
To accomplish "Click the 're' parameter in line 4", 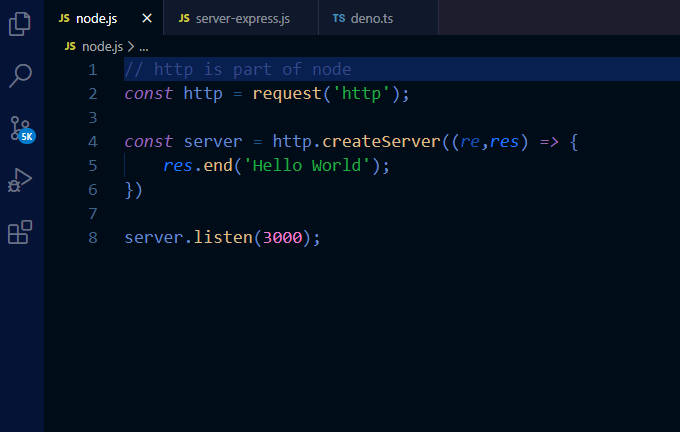I will [x=470, y=142].
